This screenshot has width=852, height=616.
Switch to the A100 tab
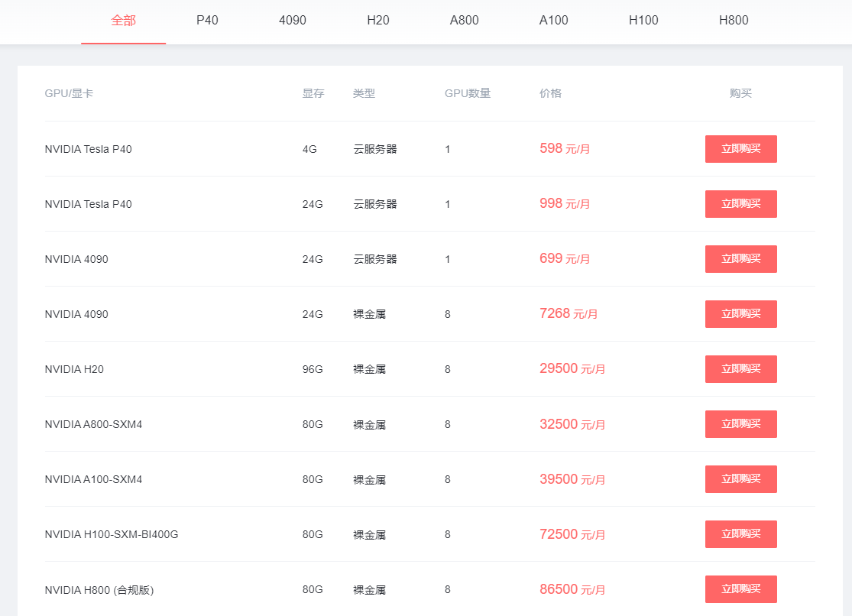(x=553, y=21)
